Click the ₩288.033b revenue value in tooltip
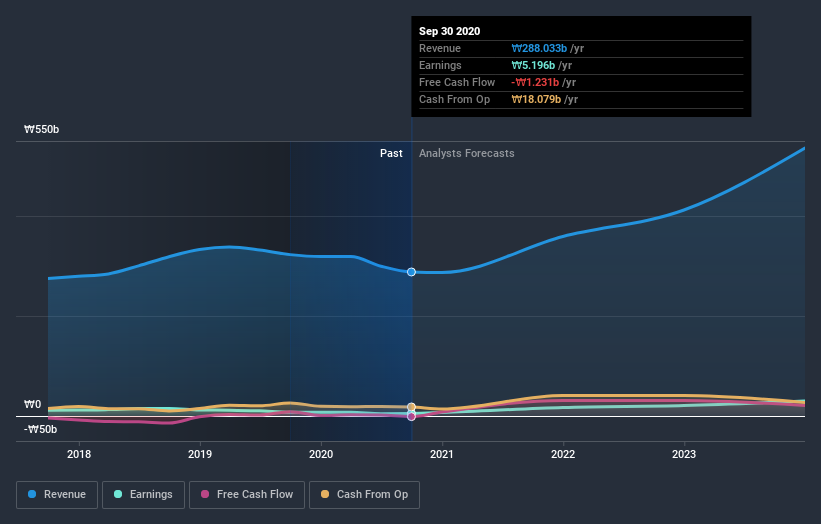821x524 pixels. click(539, 48)
